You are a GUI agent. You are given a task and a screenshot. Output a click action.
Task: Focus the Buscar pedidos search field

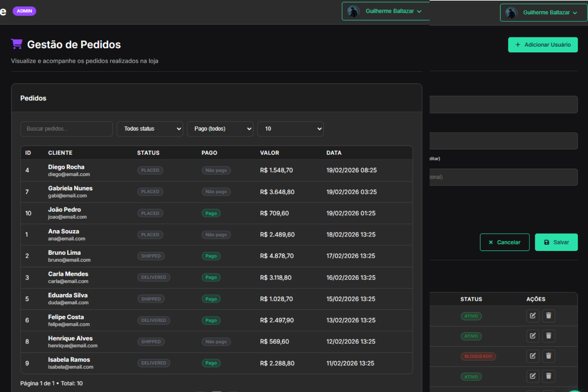[x=66, y=129]
